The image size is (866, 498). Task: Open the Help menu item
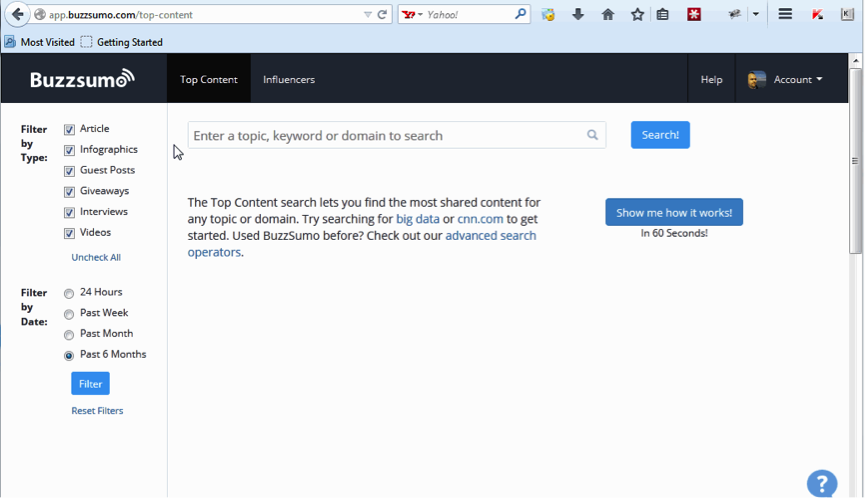click(x=711, y=79)
